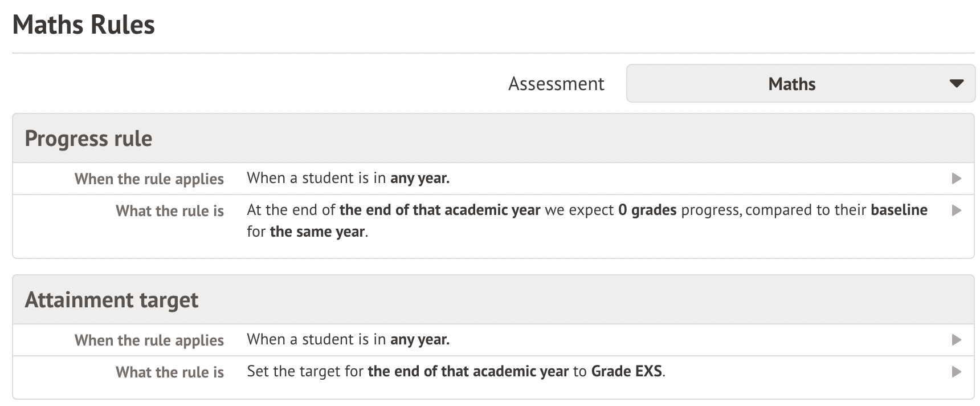Viewport: 980px width, 406px height.
Task: Click arrow icon beside Attainment target 'any year' row
Action: (x=956, y=340)
